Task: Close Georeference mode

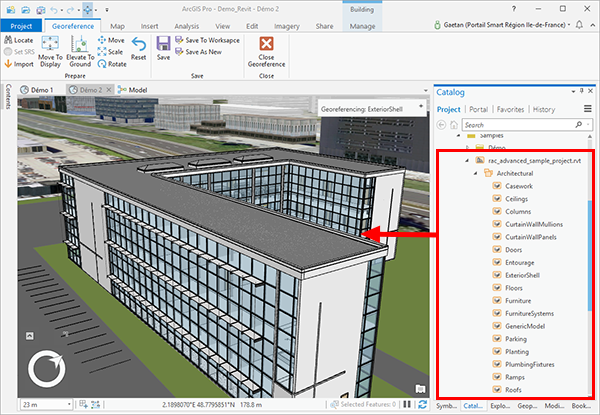Action: click(266, 52)
